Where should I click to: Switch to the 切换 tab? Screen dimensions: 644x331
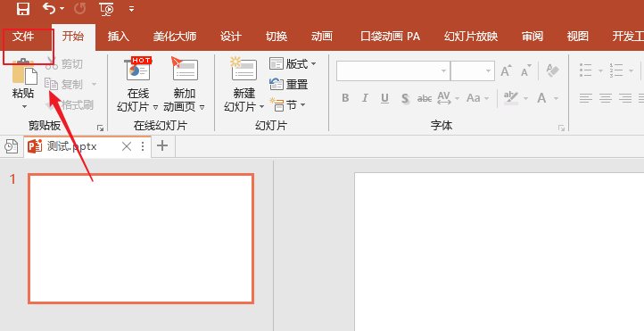277,37
